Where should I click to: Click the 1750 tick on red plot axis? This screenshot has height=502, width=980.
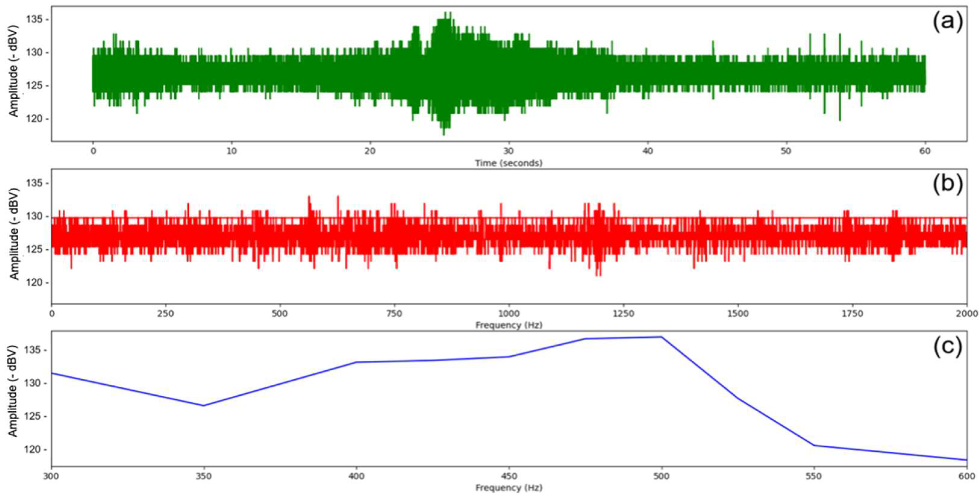pyautogui.click(x=852, y=314)
